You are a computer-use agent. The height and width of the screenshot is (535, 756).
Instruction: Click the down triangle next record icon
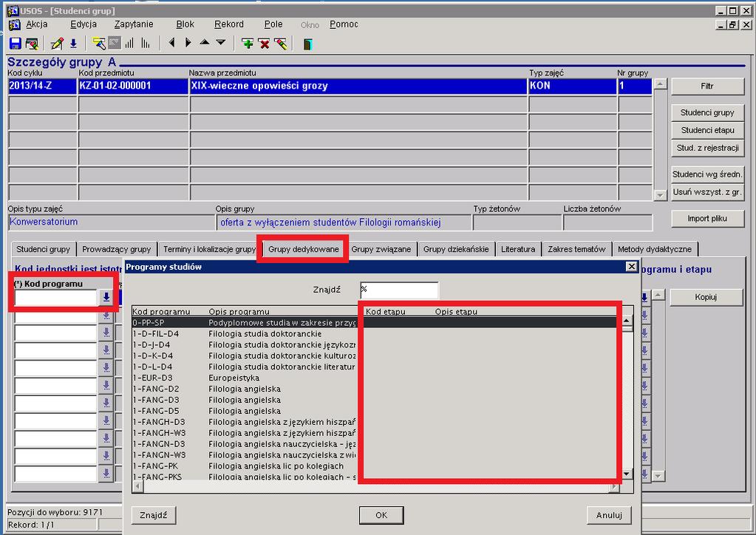pos(221,42)
